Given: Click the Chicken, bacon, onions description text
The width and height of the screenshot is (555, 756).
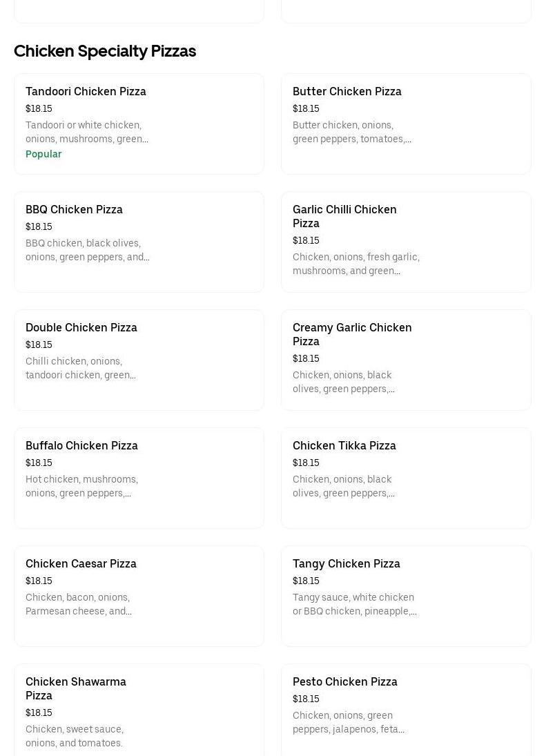Looking at the screenshot, I should click(78, 604).
